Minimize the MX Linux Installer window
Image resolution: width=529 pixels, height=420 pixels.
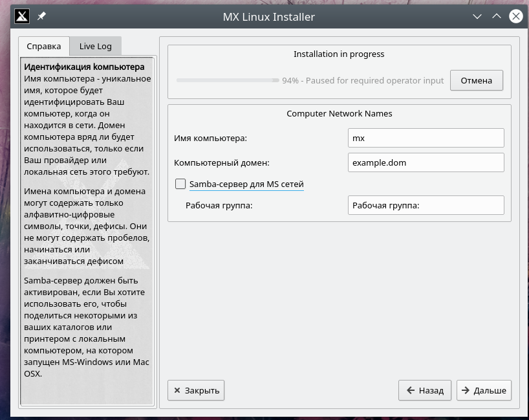[477, 17]
